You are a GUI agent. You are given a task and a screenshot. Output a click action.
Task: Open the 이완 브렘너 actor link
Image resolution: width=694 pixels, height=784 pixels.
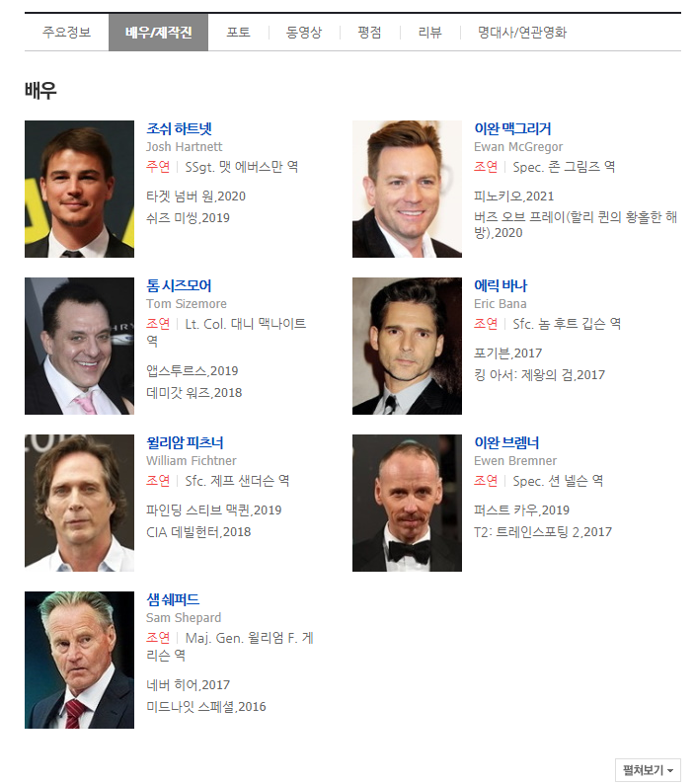pos(506,443)
